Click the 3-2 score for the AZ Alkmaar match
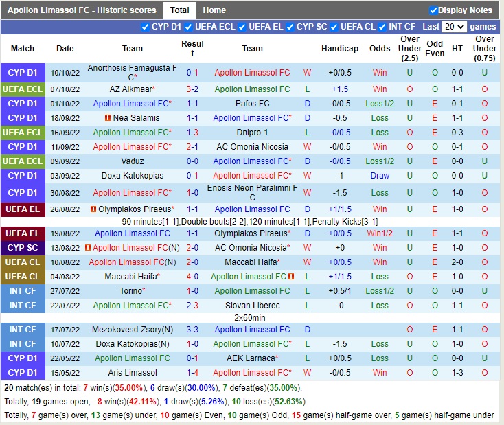This screenshot has width=504, height=425. [192, 89]
